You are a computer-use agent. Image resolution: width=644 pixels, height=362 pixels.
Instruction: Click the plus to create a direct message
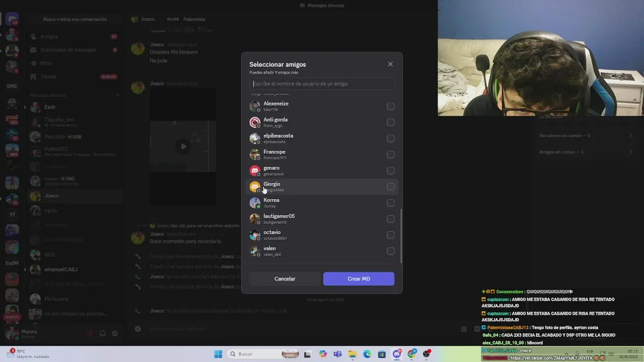[x=118, y=95]
